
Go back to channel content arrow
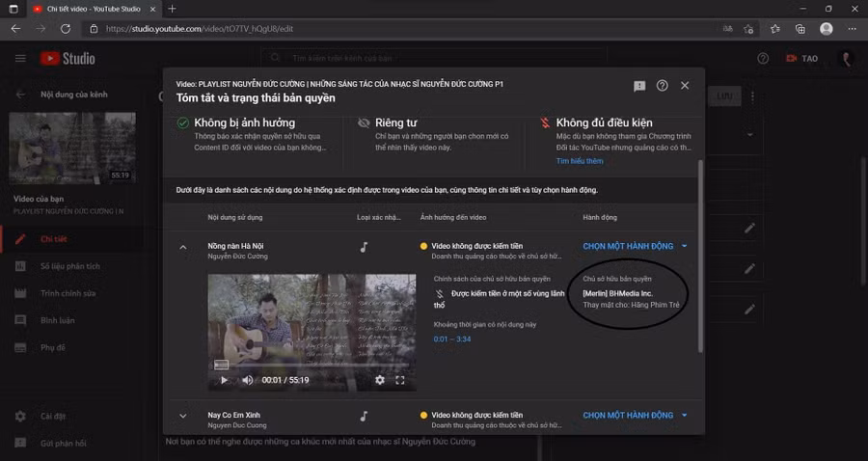point(20,95)
